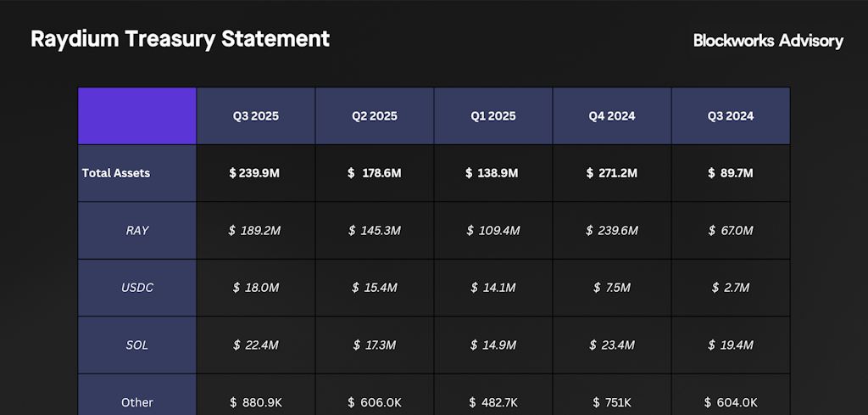Select the $880.9K Other value
868x415 pixels.
[x=255, y=401]
